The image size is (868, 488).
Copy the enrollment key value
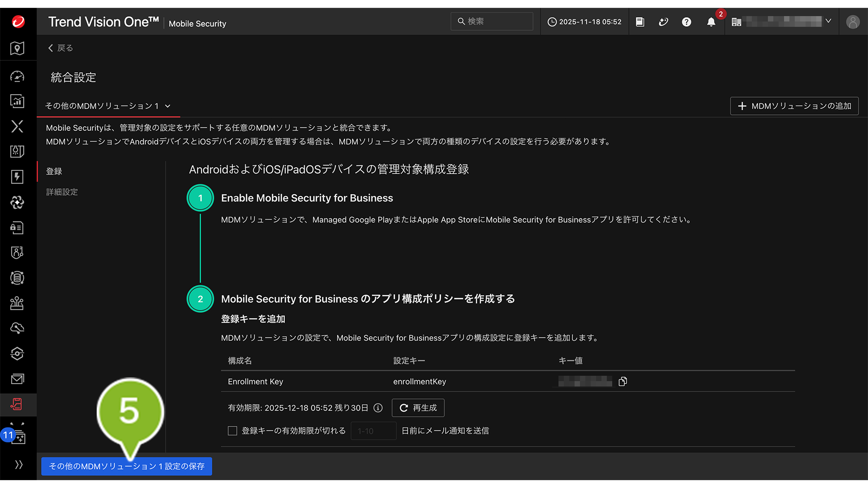(x=622, y=382)
